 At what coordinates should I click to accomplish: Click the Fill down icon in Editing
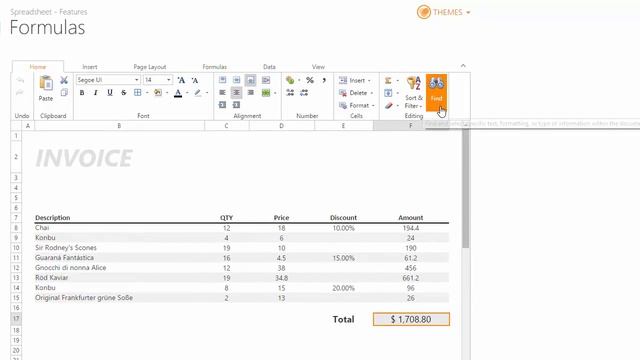tap(388, 93)
